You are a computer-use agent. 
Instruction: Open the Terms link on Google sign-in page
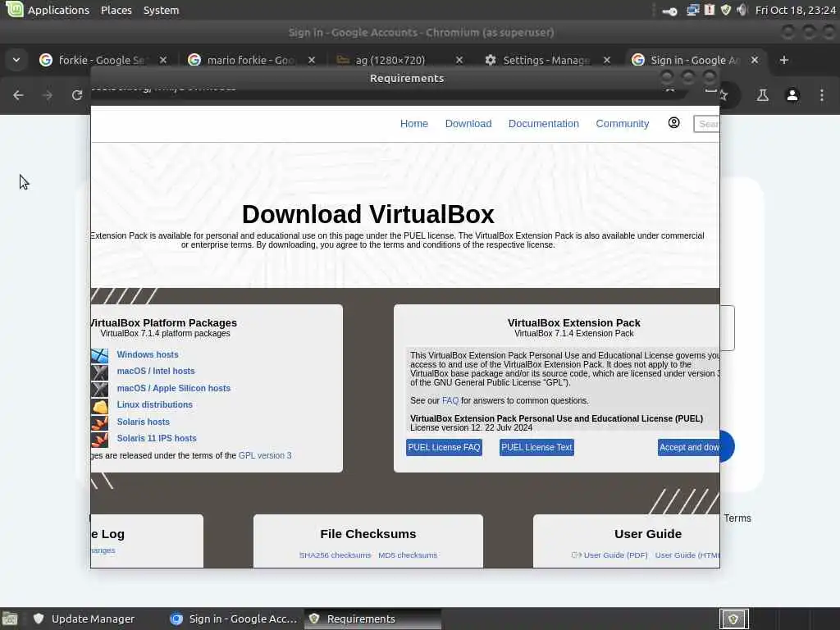(737, 518)
